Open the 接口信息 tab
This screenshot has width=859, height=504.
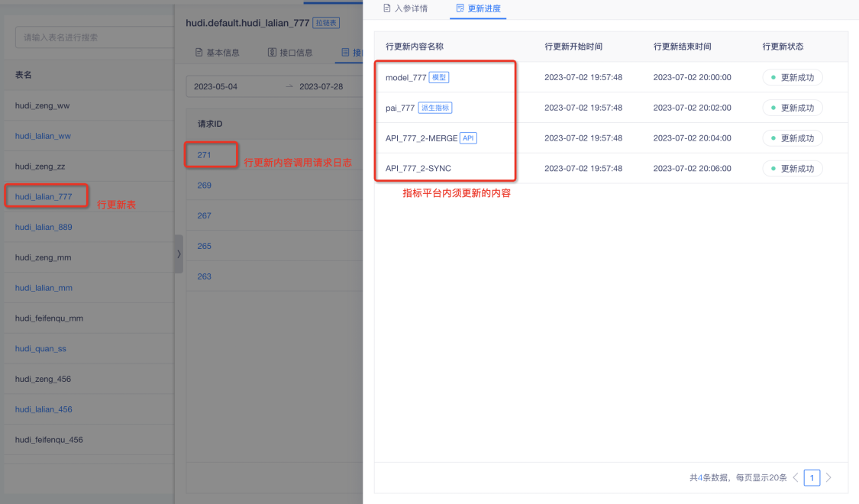click(x=290, y=53)
